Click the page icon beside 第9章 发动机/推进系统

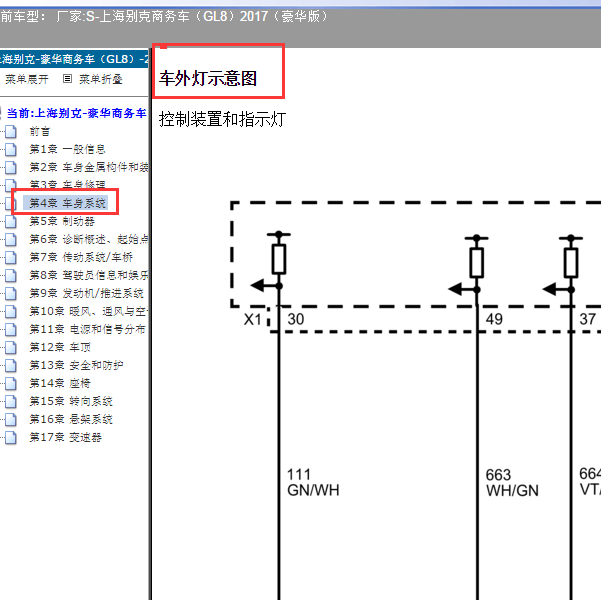coord(11,293)
